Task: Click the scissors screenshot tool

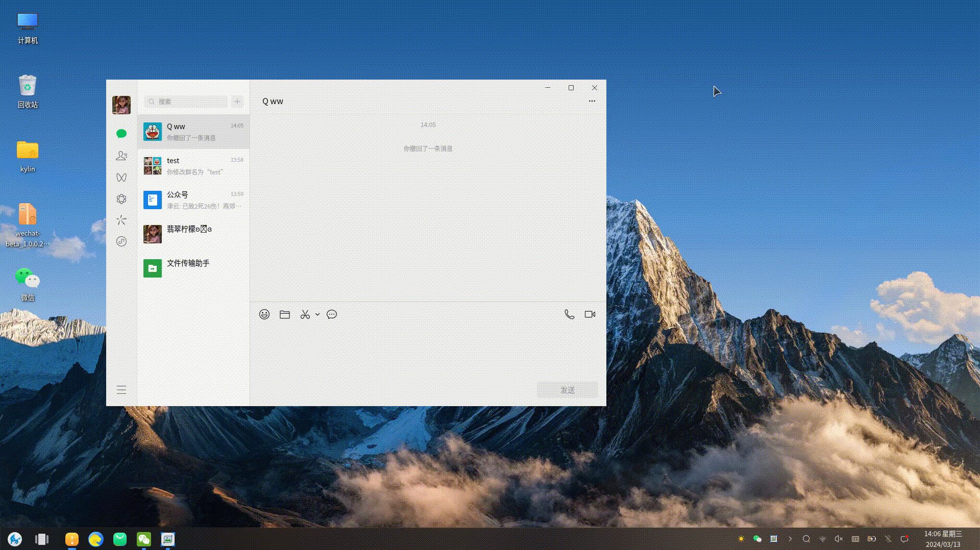Action: [x=305, y=314]
